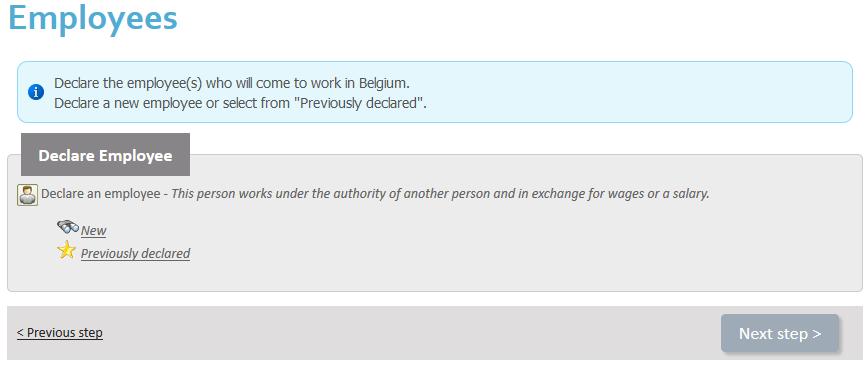The image size is (867, 368).
Task: Click the employee person icon
Action: click(x=28, y=196)
